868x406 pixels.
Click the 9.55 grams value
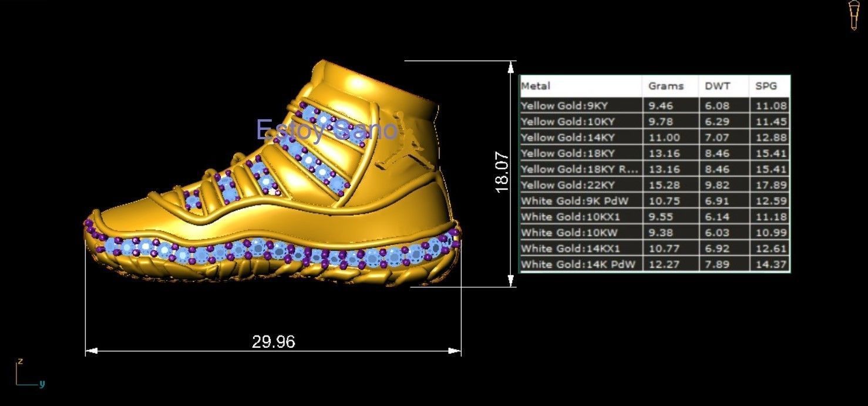point(661,217)
